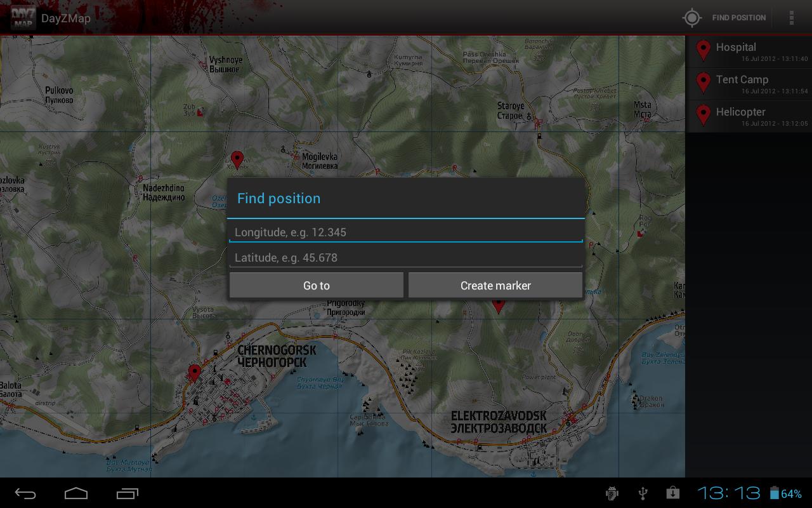Select the Tent Camp marker entry
Viewport: 812px width, 508px height.
pos(749,84)
